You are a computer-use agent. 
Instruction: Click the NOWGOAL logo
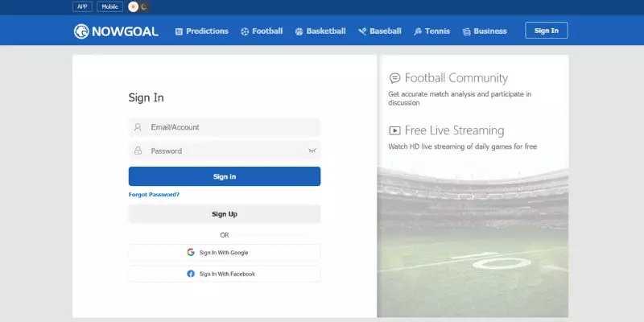click(116, 31)
